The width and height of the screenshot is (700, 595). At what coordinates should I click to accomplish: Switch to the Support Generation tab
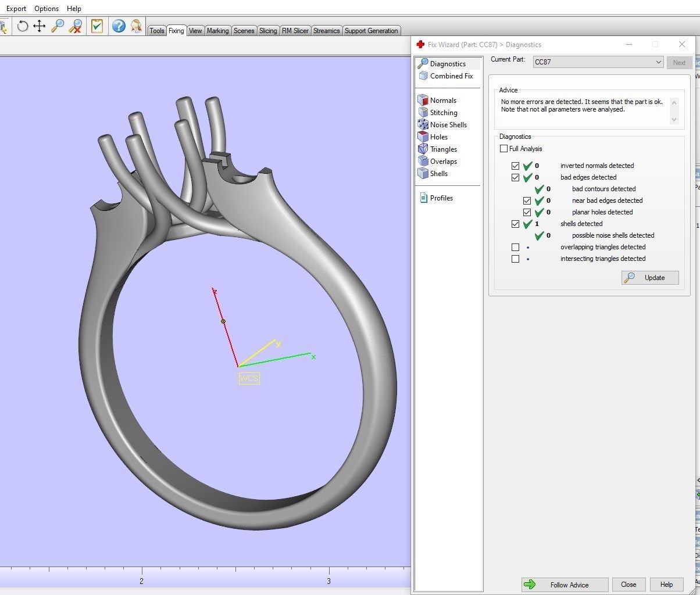[x=371, y=31]
